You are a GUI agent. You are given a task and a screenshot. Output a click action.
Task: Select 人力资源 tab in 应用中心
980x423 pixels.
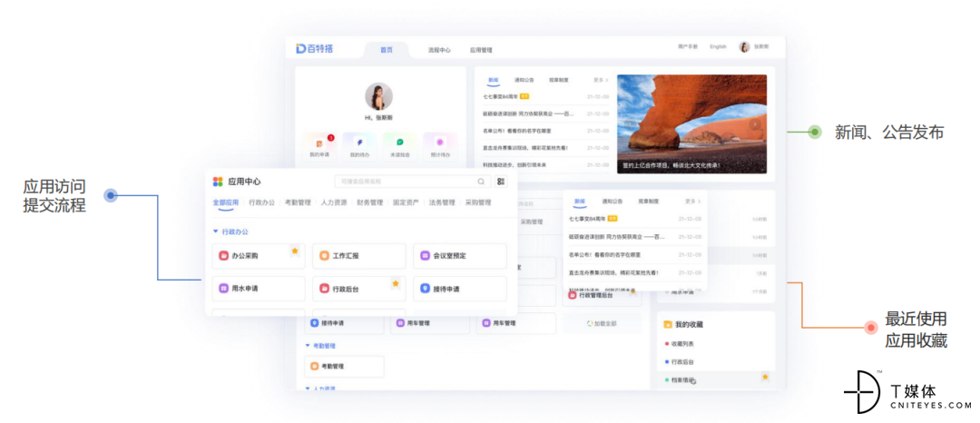click(x=334, y=202)
